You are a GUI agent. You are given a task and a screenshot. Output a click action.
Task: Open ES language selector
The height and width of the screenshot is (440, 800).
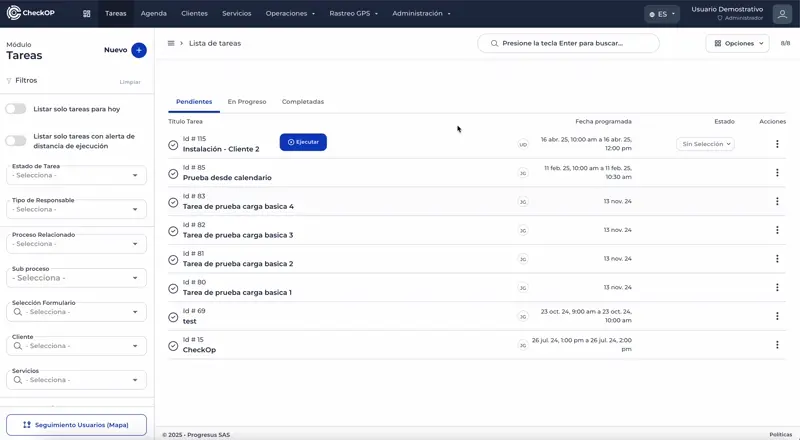662,14
